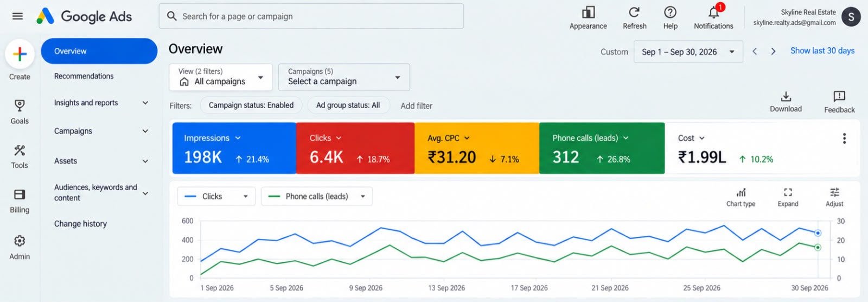The image size is (868, 302).
Task: Open the All campaigns view dropdown
Action: pyautogui.click(x=221, y=77)
